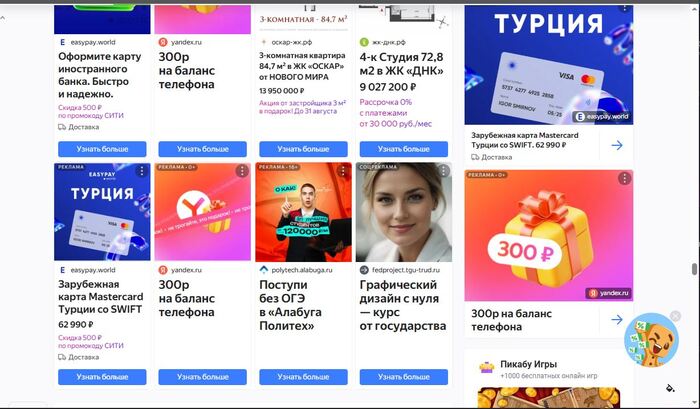Click the floating discount mascot bubble
Screen dimensions: 700x409
click(651, 340)
